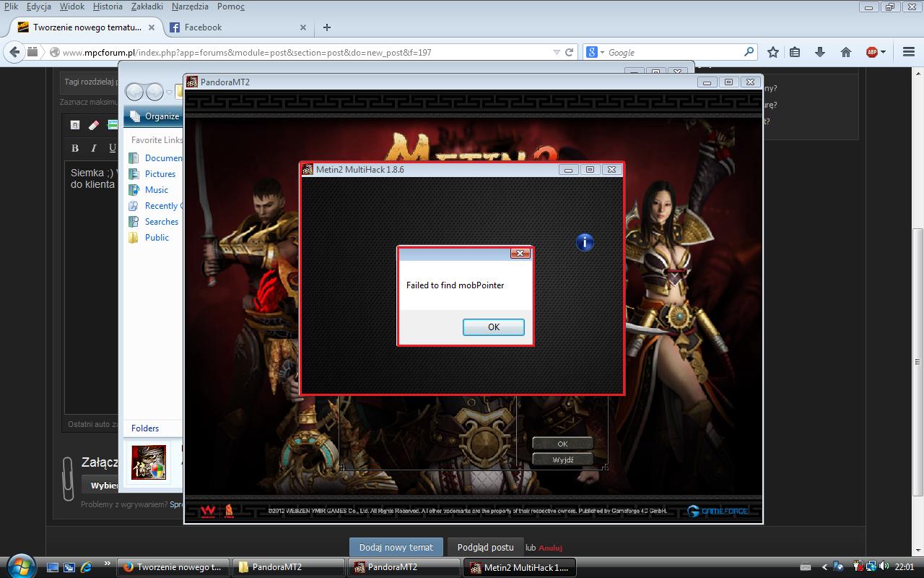Open the Firefox hamburger menu
The image size is (924, 578).
pyautogui.click(x=909, y=52)
